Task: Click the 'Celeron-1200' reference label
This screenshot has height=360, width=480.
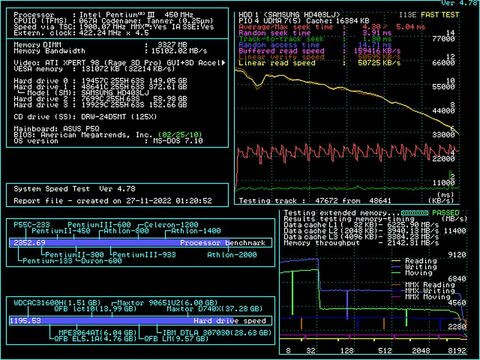Action: pos(171,225)
